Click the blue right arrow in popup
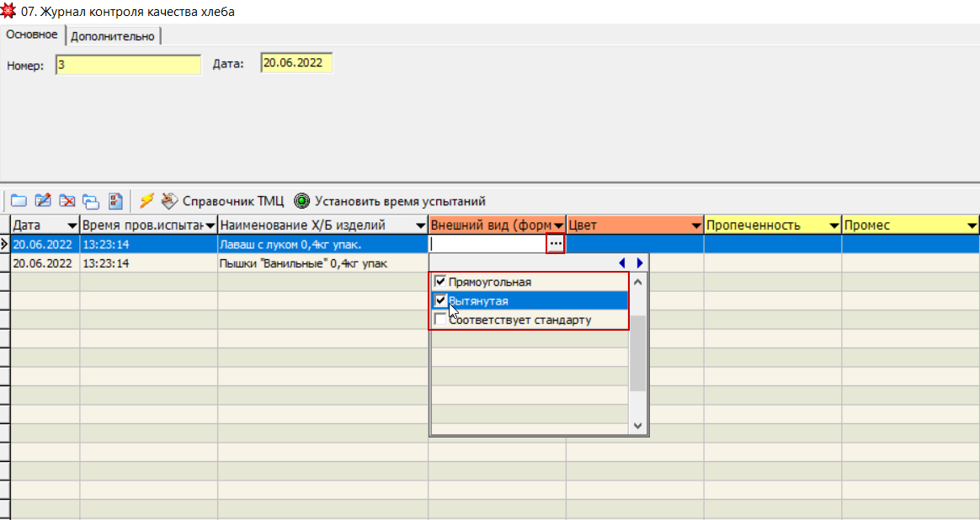The width and height of the screenshot is (980, 520). pos(640,263)
